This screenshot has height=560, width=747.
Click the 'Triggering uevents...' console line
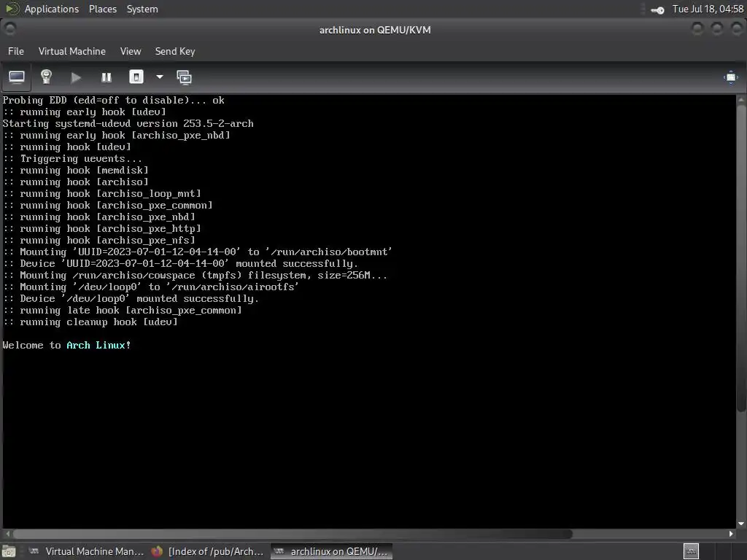click(72, 158)
